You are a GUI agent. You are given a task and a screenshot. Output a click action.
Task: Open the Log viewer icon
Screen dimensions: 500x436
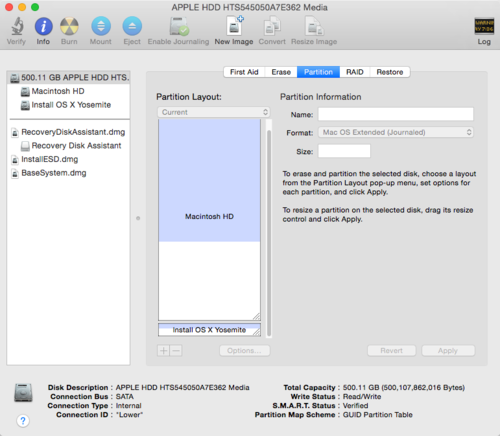pos(484,26)
